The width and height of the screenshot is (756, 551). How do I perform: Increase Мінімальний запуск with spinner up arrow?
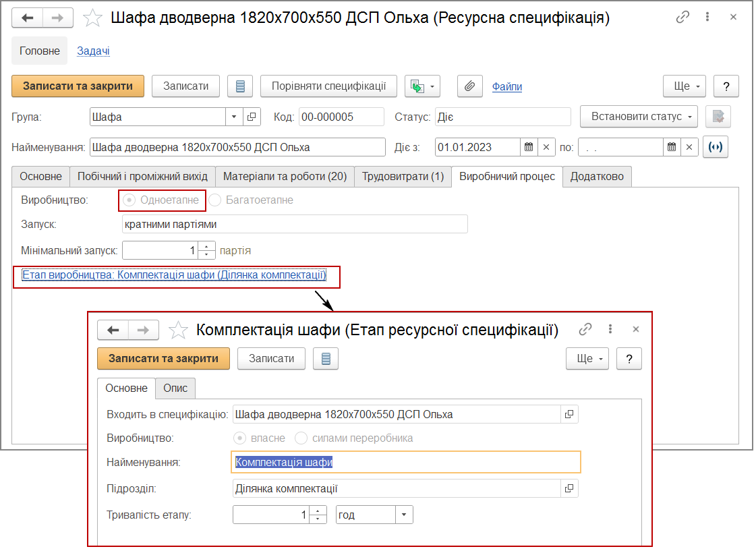click(206, 247)
